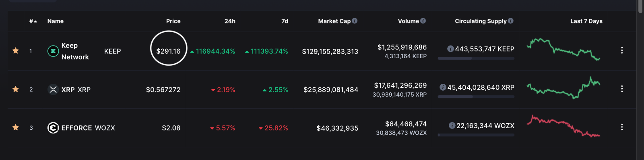Open the Keep Network row options menu
Image resolution: width=644 pixels, height=160 pixels.
click(622, 50)
